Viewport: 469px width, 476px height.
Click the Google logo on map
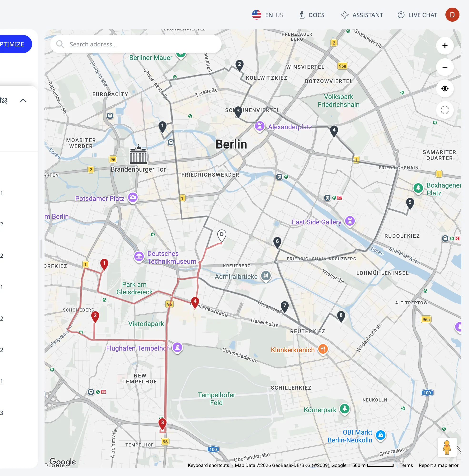(63, 461)
